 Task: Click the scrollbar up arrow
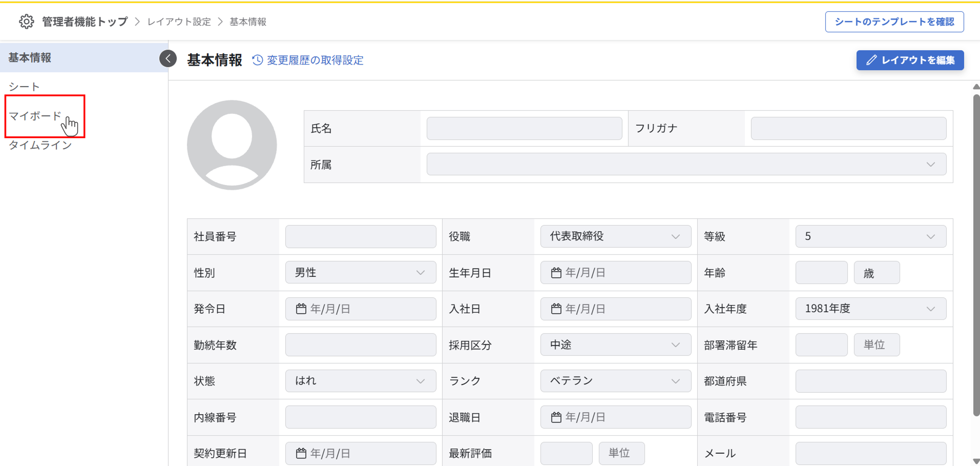976,87
